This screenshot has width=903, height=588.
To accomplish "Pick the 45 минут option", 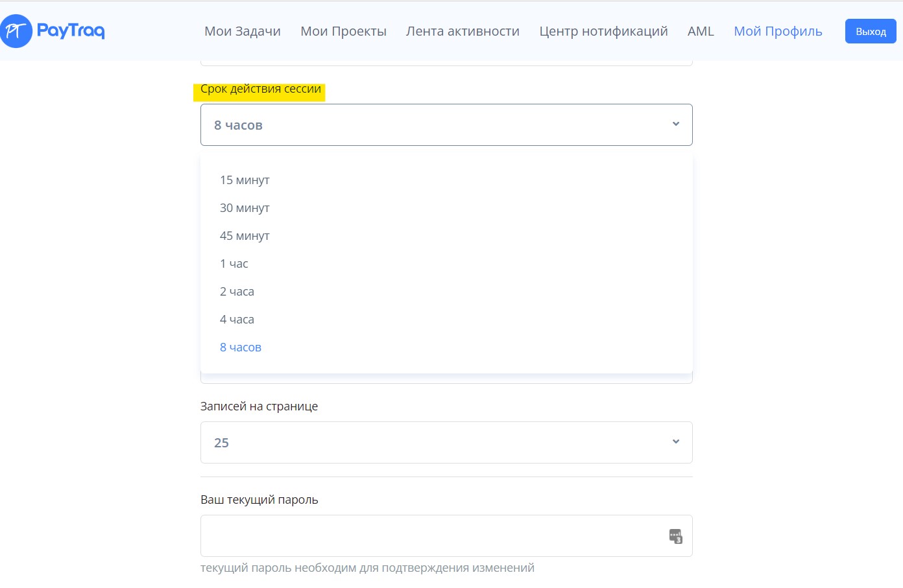I will [245, 236].
